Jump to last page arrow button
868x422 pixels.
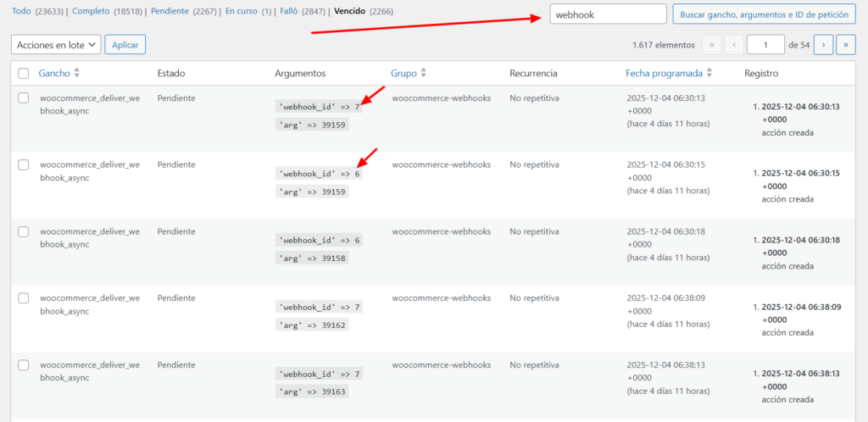tap(845, 45)
